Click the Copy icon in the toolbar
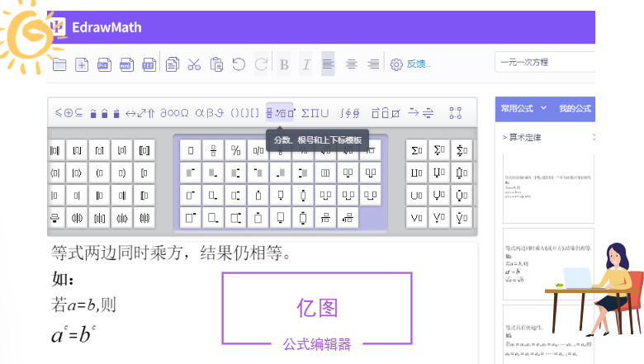Viewport: 644px width, 364px height. [173, 64]
